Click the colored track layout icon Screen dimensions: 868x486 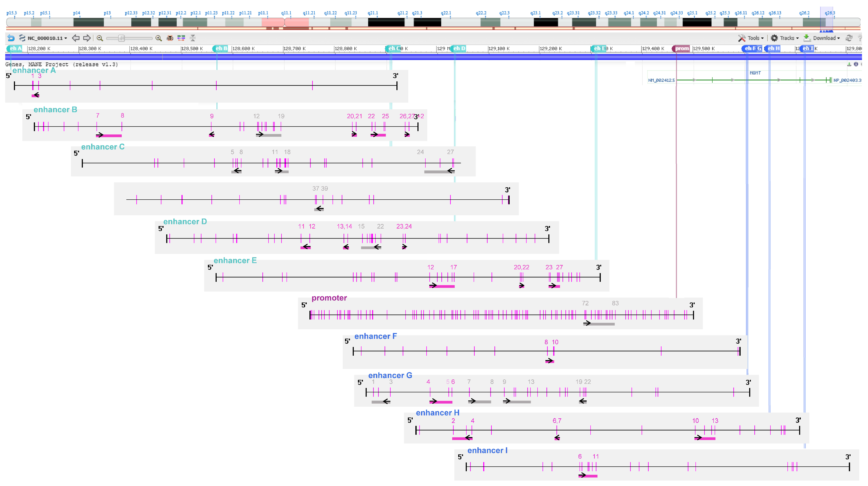point(181,38)
